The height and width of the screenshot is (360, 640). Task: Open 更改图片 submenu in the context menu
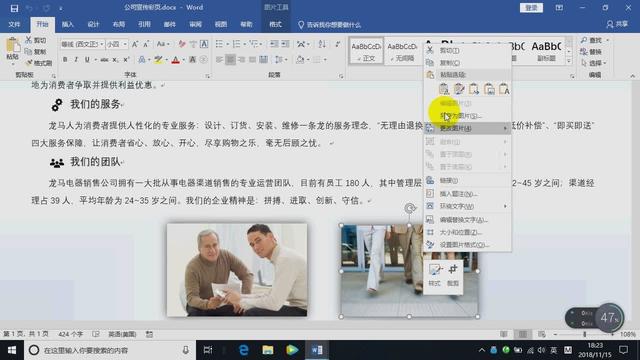tap(467, 129)
